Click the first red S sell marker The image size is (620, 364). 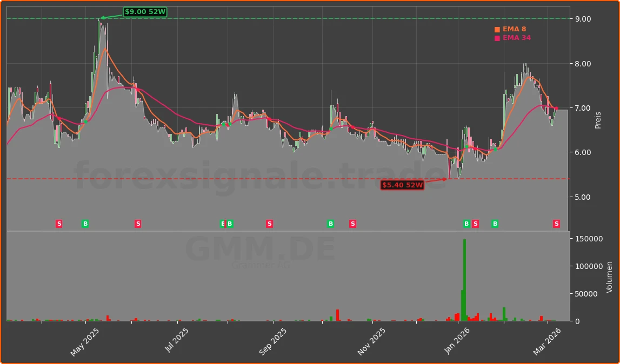click(x=58, y=223)
